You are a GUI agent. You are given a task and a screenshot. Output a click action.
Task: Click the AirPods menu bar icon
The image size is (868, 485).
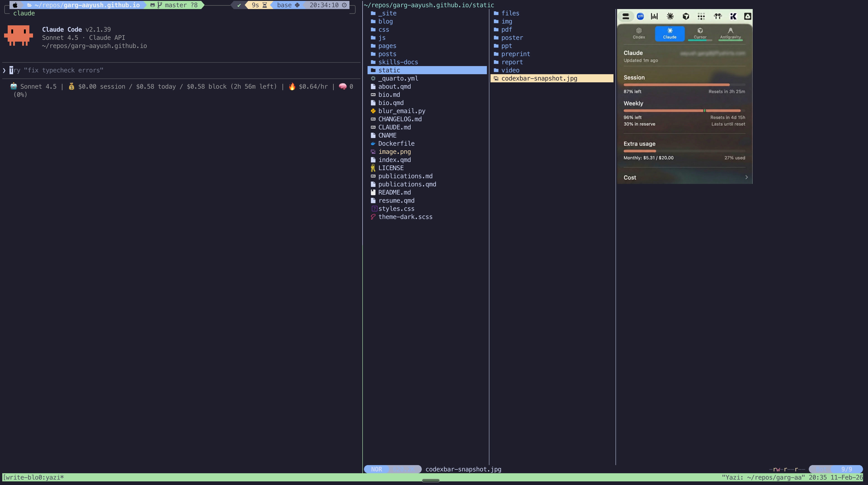(717, 16)
